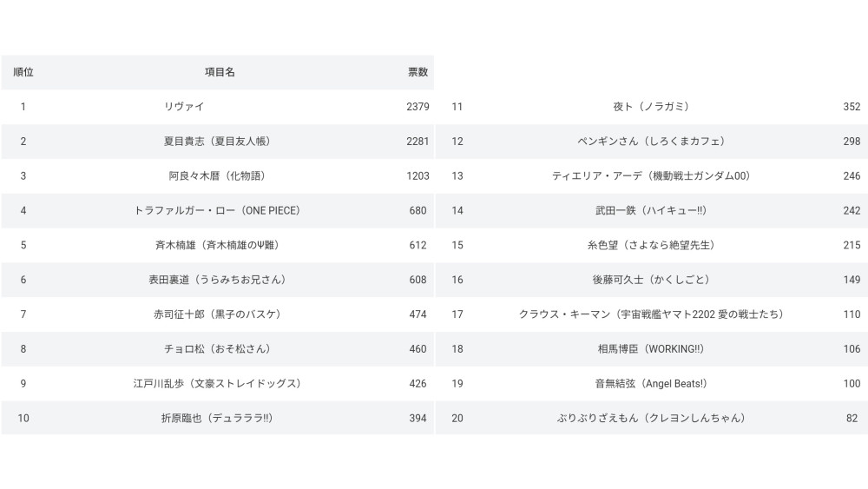Screen dimensions: 868x489
Task: Click the トラファルガー・ロー（ONE PIECE） entry
Action: click(217, 211)
